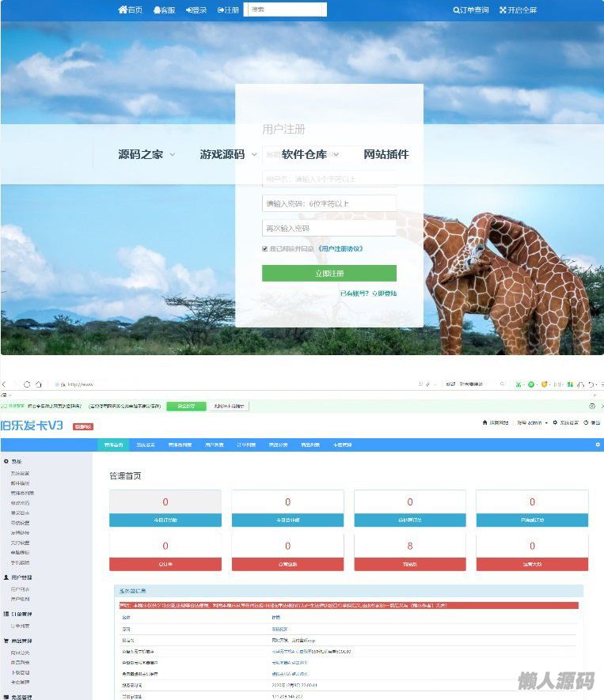
Task: Expand the 订单管理 list section in sidebar
Action: (18, 614)
